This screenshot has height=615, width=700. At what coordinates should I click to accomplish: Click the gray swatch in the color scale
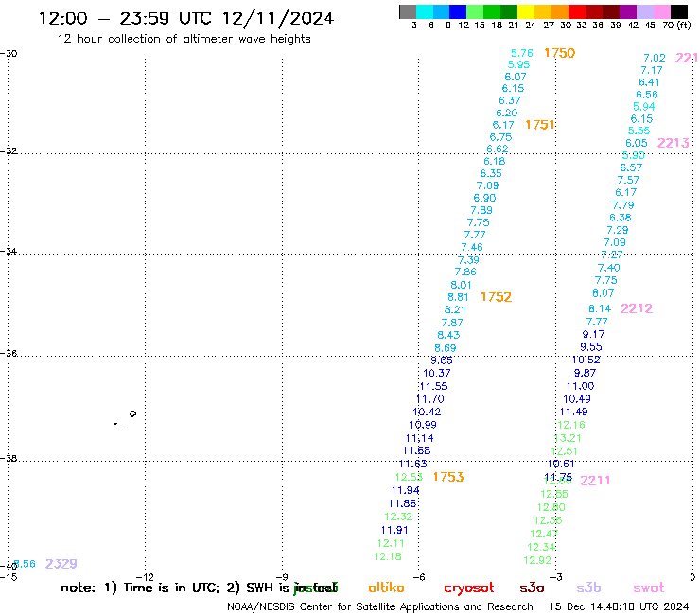click(x=408, y=11)
